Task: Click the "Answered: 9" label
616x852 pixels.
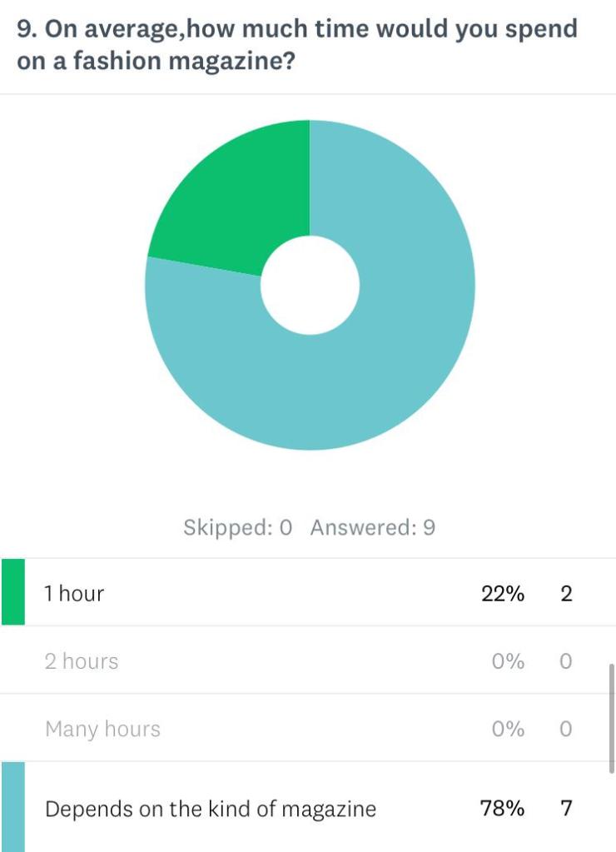Action: pos(373,527)
